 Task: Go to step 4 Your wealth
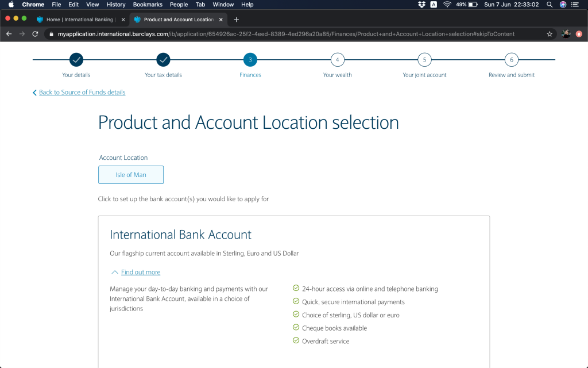pos(337,60)
